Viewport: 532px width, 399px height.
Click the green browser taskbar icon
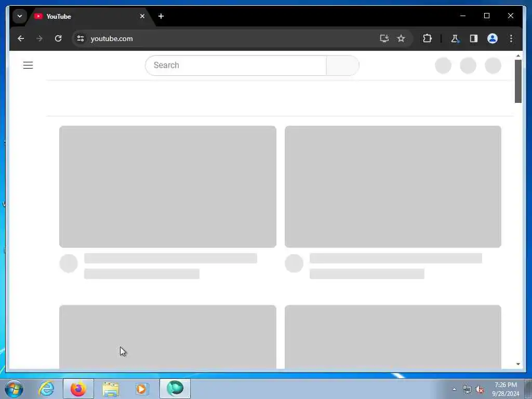(175, 389)
